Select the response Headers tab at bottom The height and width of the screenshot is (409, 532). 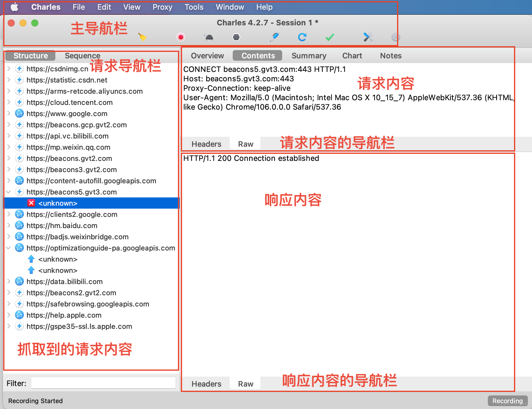point(206,384)
